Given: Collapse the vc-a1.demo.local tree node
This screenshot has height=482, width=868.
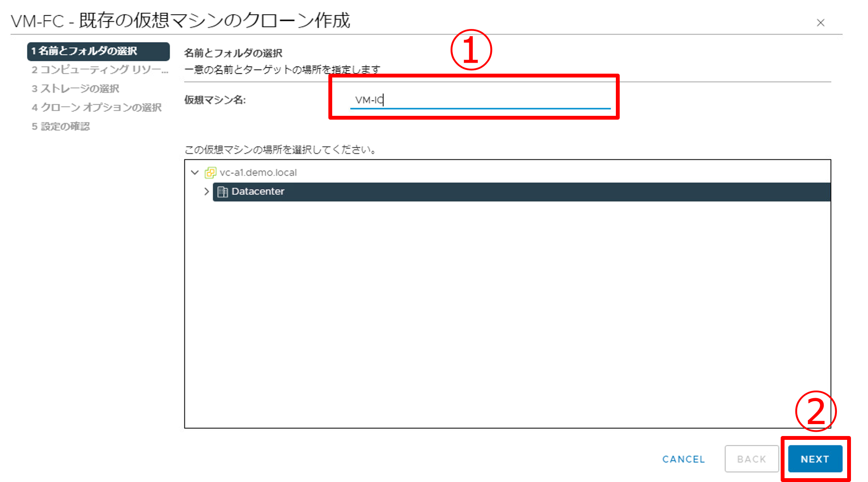Looking at the screenshot, I should click(x=195, y=172).
